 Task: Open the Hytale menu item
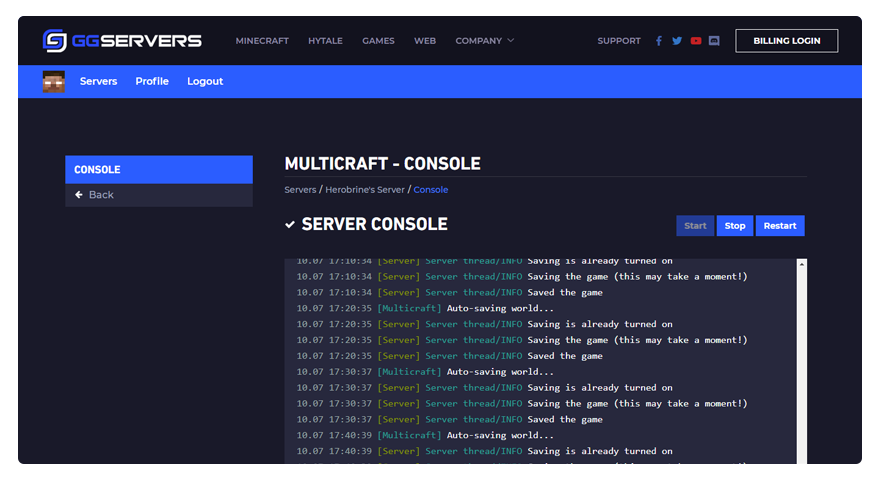point(326,40)
